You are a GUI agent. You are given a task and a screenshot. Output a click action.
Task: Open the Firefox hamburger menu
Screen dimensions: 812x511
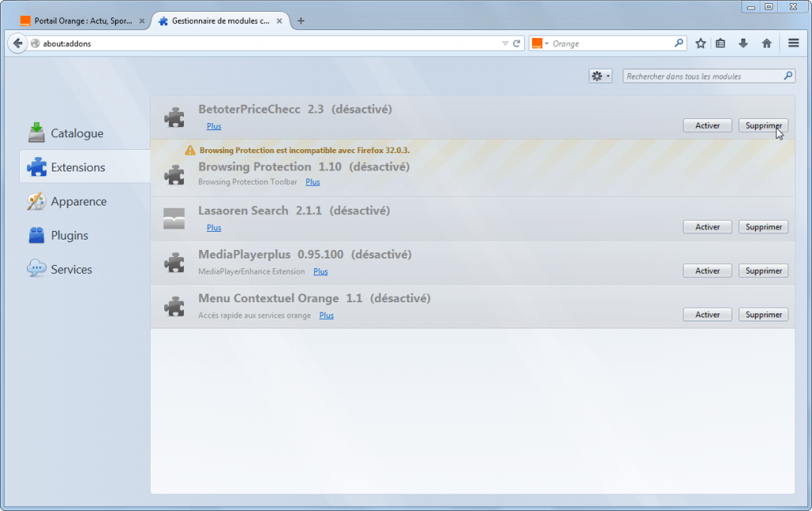point(793,43)
